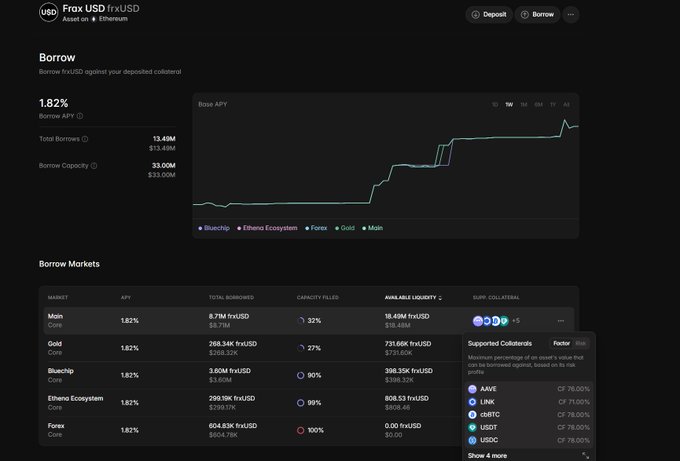Sort by Capacity Filled column header
The image size is (680, 461).
click(318, 298)
